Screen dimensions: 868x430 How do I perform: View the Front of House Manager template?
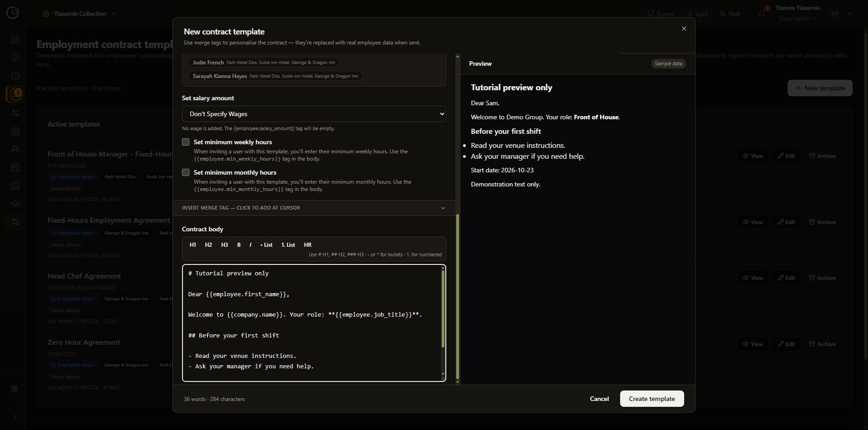[752, 156]
